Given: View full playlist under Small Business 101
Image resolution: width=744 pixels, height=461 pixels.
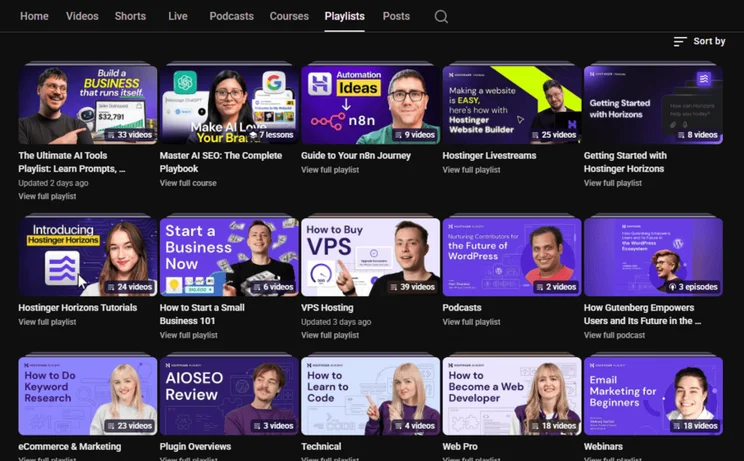Looking at the screenshot, I should point(189,335).
